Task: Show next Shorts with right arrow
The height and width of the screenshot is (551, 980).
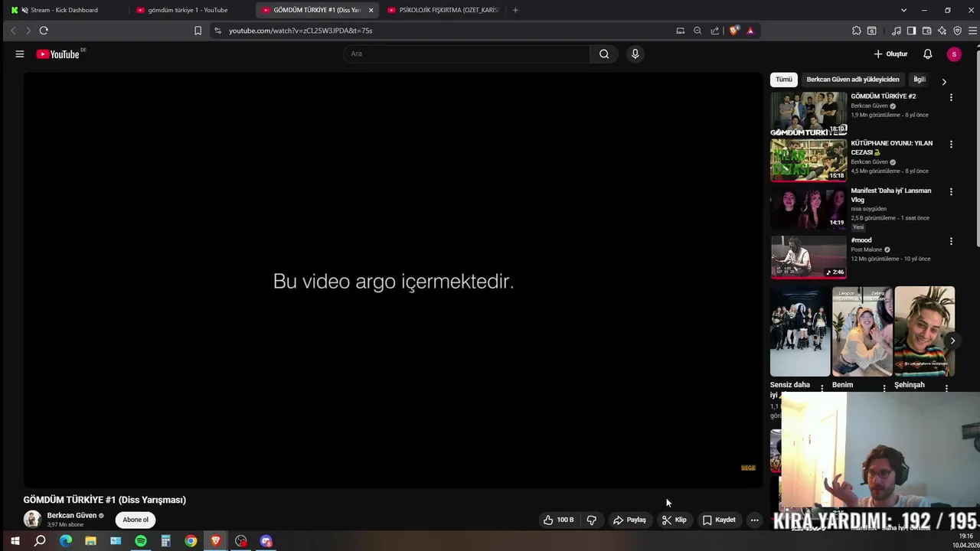Action: [x=952, y=341]
